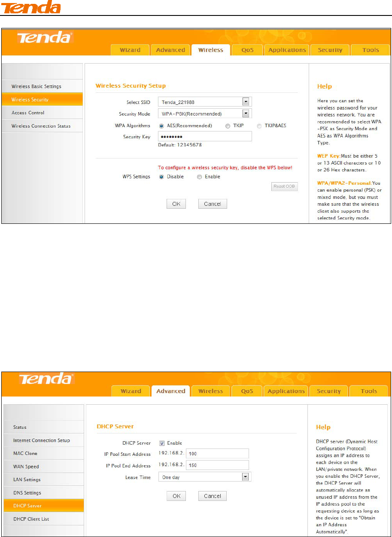Set WPS Settings to Enable
This screenshot has height=537, width=392.
point(199,177)
